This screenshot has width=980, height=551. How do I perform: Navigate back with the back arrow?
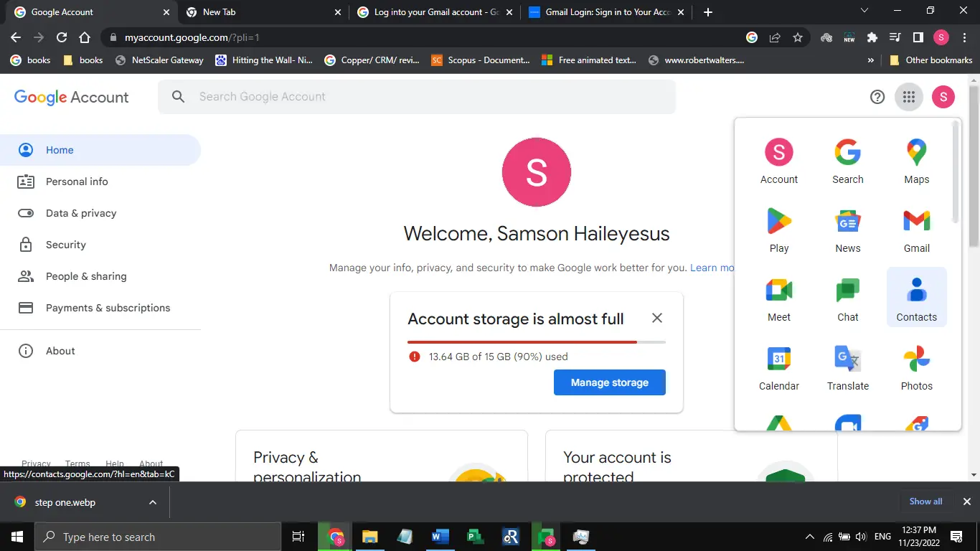pos(16,37)
